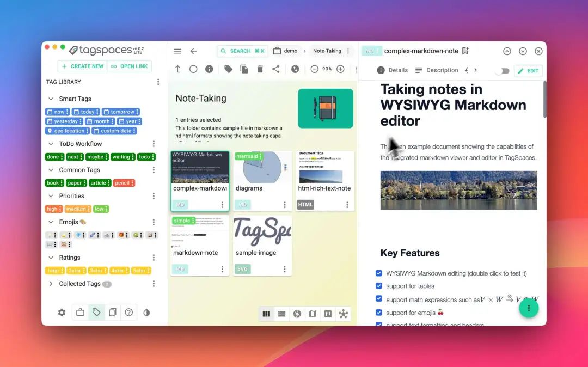The height and width of the screenshot is (367, 588).
Task: Click the OPEN LINK button
Action: [129, 66]
